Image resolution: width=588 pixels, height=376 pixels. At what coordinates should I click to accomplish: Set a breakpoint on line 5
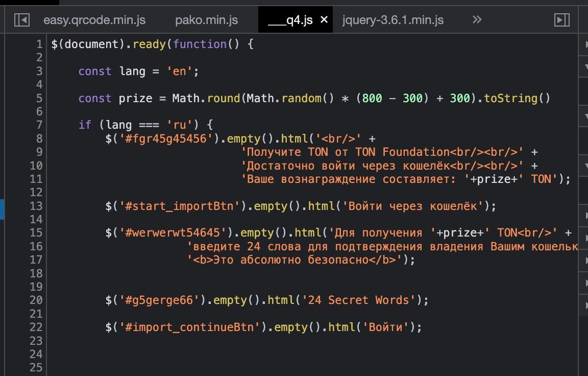point(39,98)
